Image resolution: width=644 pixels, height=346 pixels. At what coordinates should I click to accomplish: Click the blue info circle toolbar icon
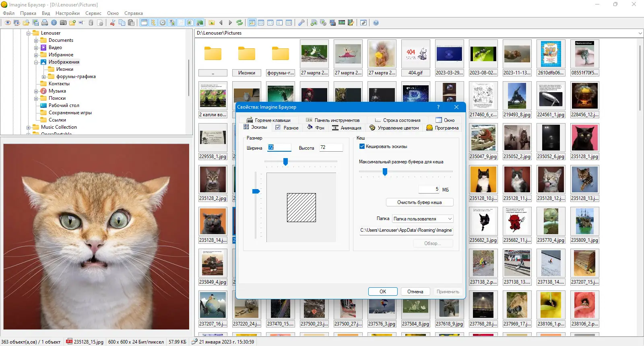pos(54,23)
